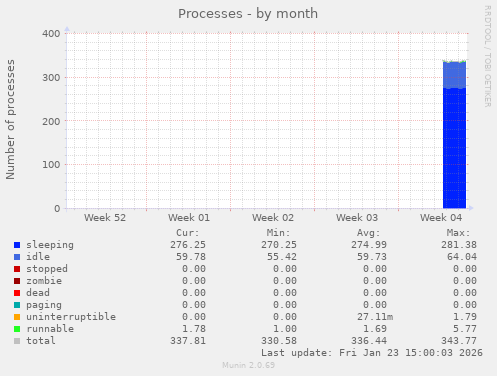This screenshot has height=376, width=497.
Task: Click the 'total' legend label
Action: (x=41, y=341)
